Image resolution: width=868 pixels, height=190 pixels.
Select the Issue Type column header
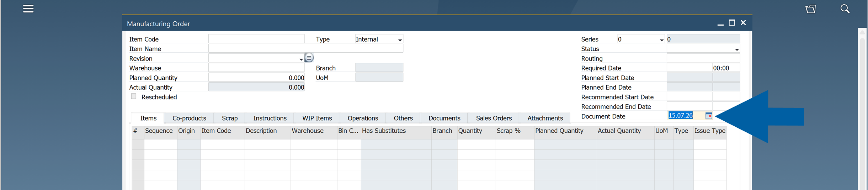tap(710, 131)
